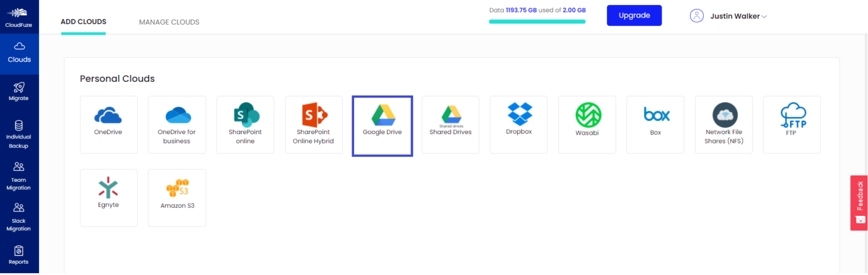Select the Google Drive cloud tile
Image resolution: width=868 pixels, height=275 pixels.
pyautogui.click(x=382, y=126)
